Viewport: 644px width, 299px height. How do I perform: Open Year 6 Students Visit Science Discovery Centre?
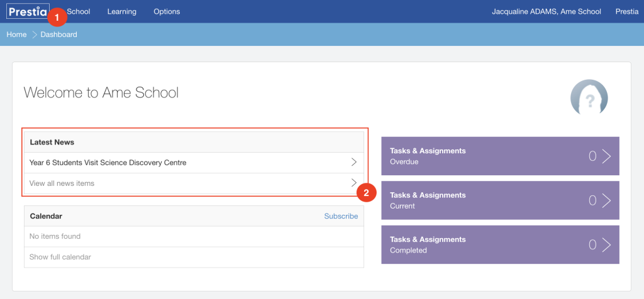[x=194, y=163]
